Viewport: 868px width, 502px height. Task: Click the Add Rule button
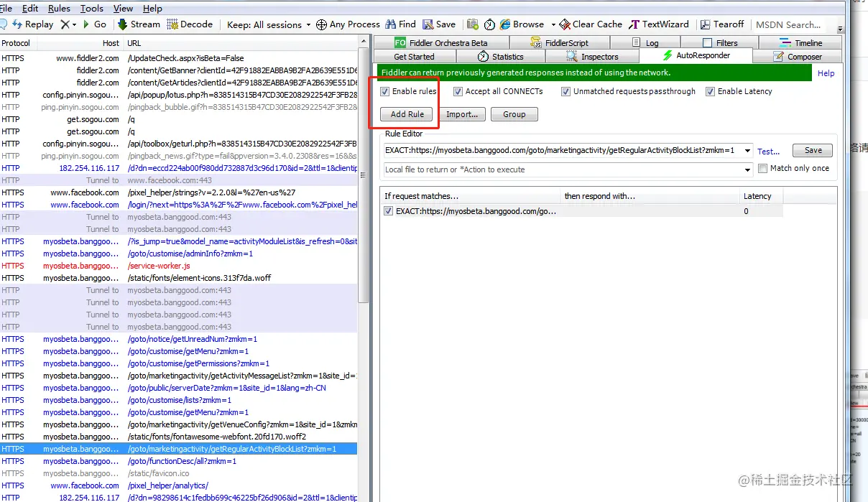click(x=407, y=114)
